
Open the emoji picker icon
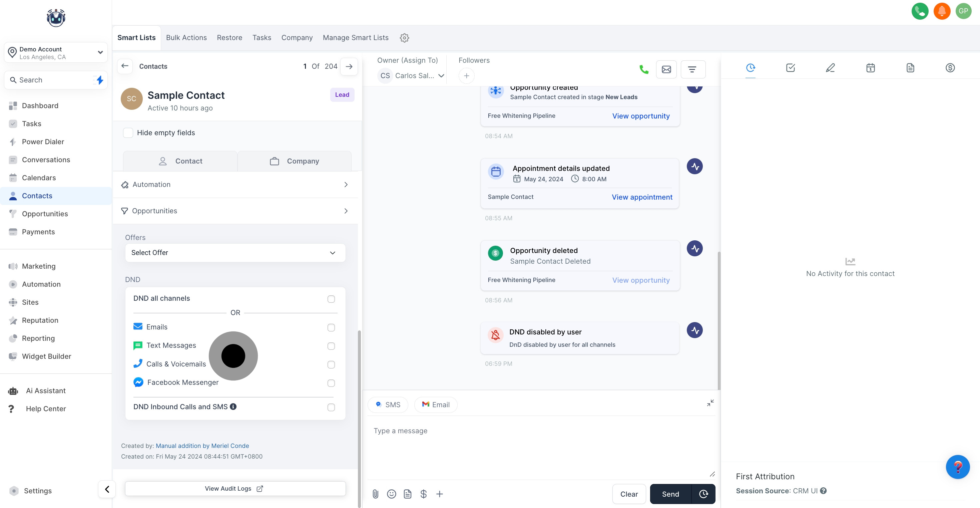pos(391,494)
